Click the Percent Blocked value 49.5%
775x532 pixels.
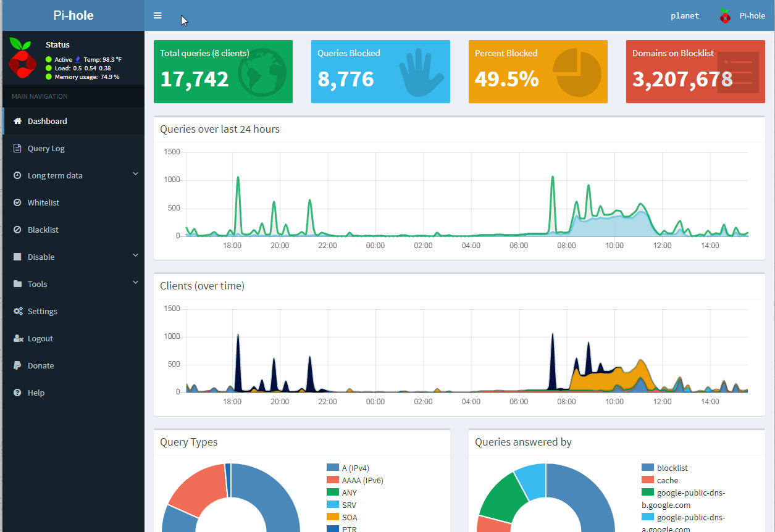507,79
